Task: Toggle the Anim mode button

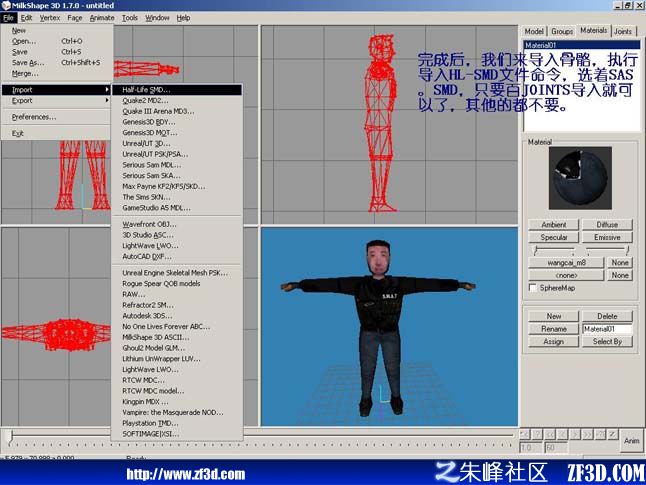Action: coord(632,441)
